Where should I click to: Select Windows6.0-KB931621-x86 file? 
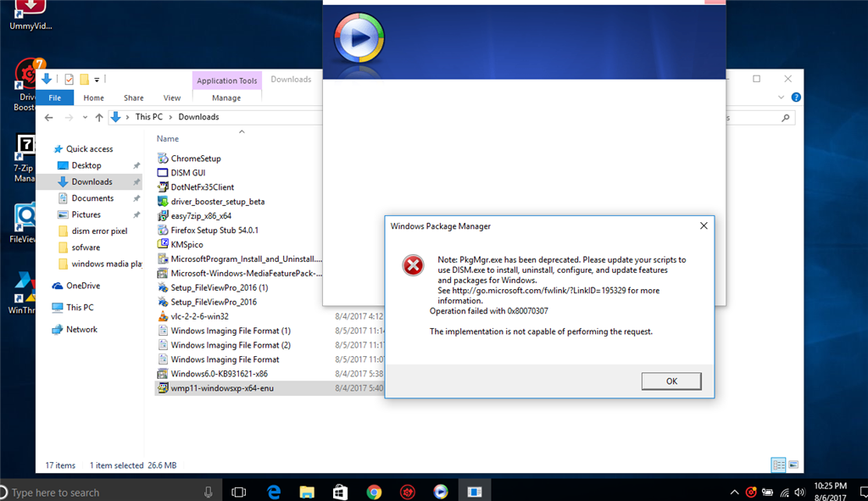point(219,374)
